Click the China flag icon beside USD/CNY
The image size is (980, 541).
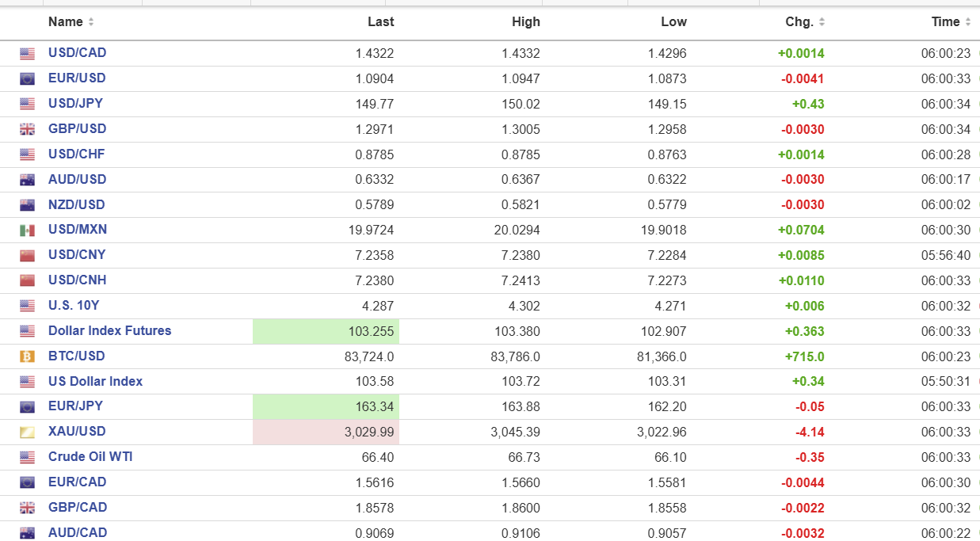[x=28, y=256]
